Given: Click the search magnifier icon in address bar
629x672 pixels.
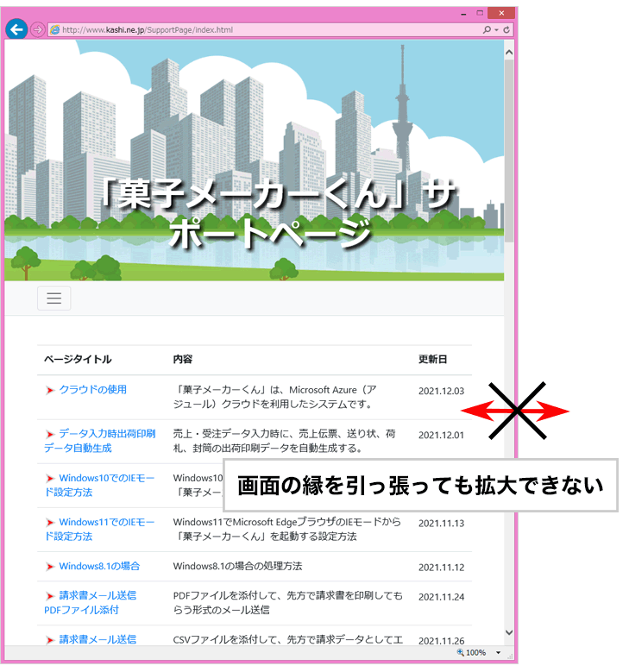Looking at the screenshot, I should (x=487, y=30).
